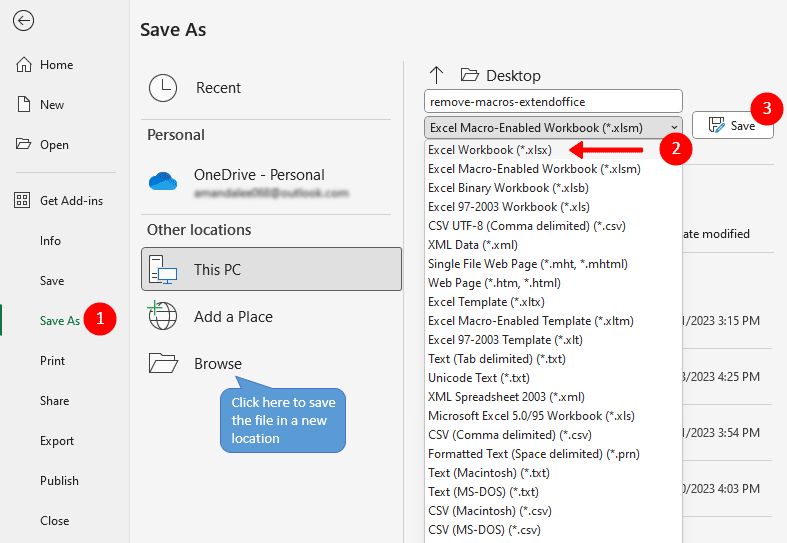The width and height of the screenshot is (787, 543).
Task: Open the Export page
Action: (57, 441)
